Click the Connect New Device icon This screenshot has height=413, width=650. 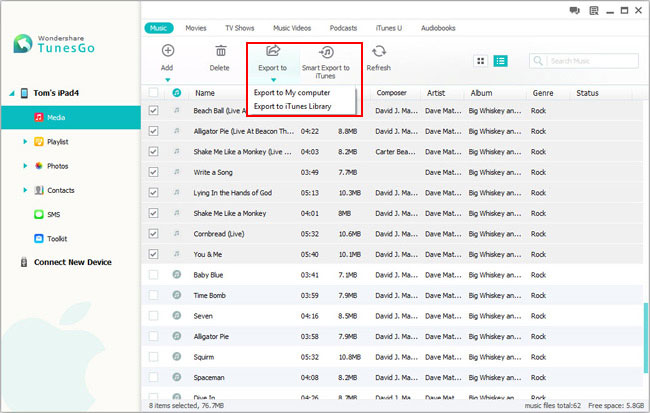24,262
